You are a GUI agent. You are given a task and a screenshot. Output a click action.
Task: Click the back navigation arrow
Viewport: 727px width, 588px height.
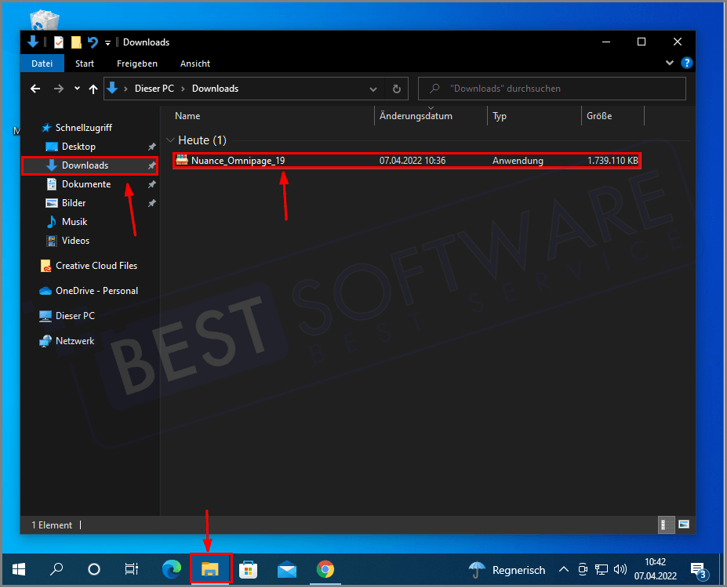pyautogui.click(x=35, y=89)
